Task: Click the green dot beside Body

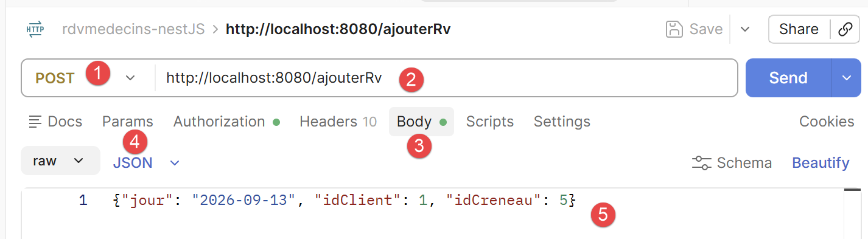Action: [x=443, y=122]
